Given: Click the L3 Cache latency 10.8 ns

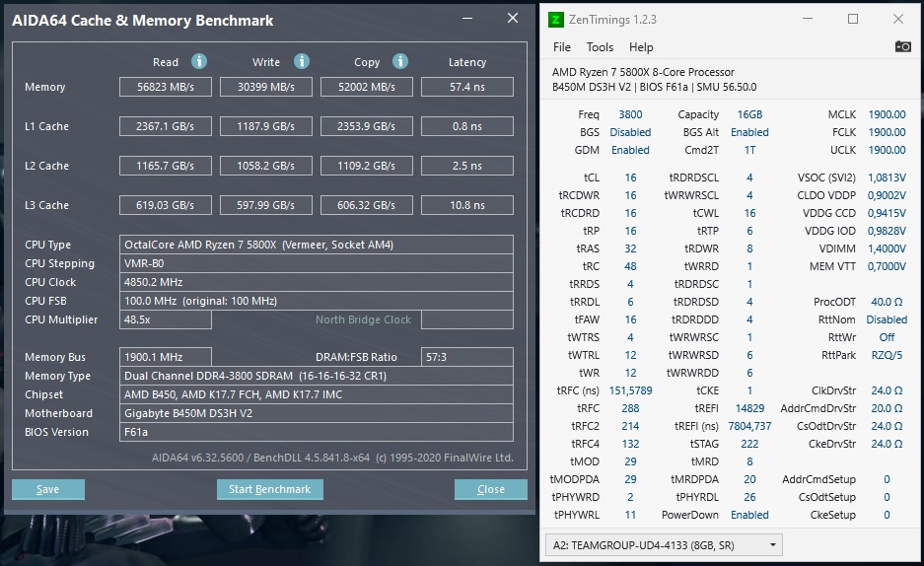Looking at the screenshot, I should pos(467,205).
